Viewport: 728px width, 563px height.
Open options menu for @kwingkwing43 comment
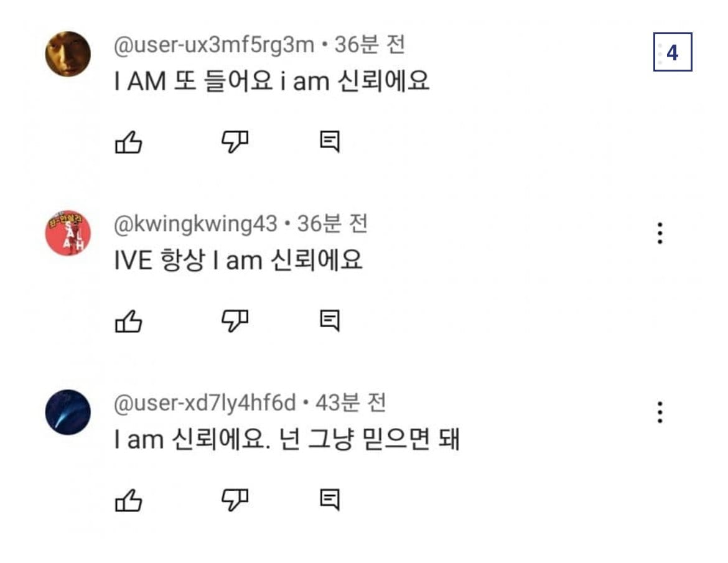(660, 233)
